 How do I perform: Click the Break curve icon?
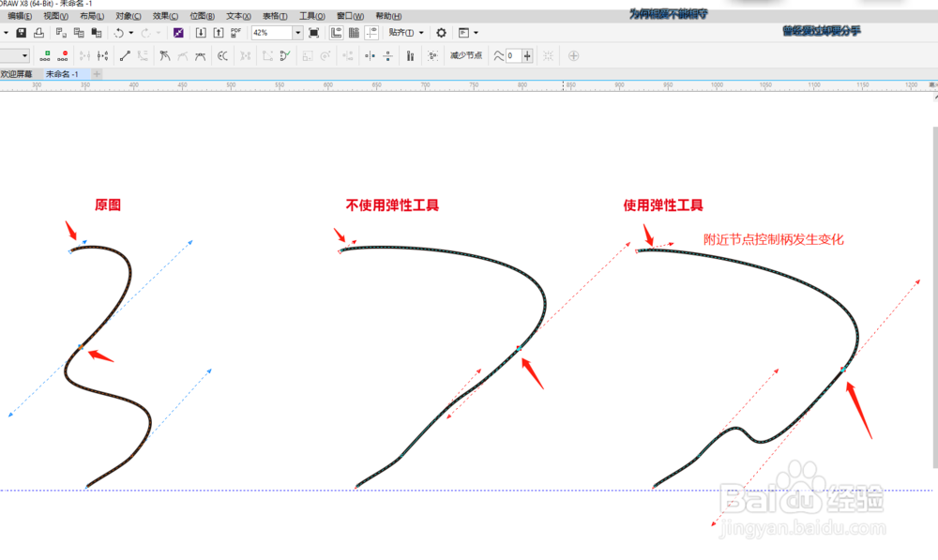(103, 55)
